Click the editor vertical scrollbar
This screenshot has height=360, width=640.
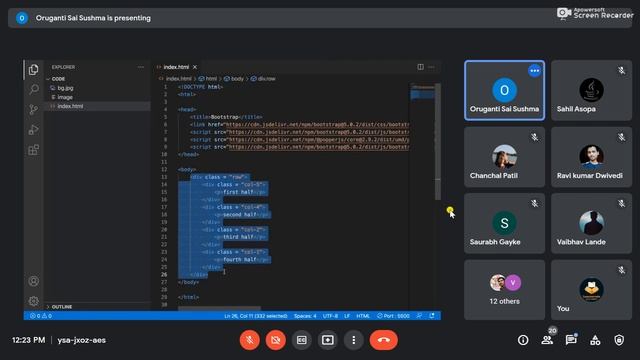[438, 141]
